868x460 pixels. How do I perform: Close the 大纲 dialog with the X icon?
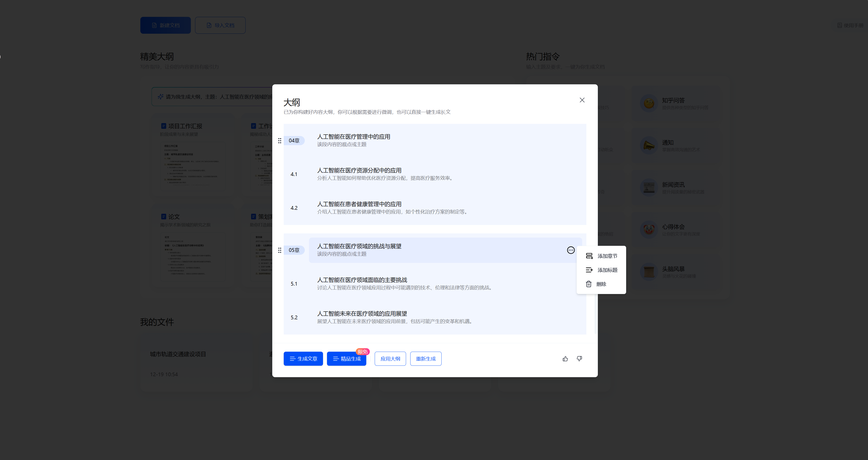point(582,100)
